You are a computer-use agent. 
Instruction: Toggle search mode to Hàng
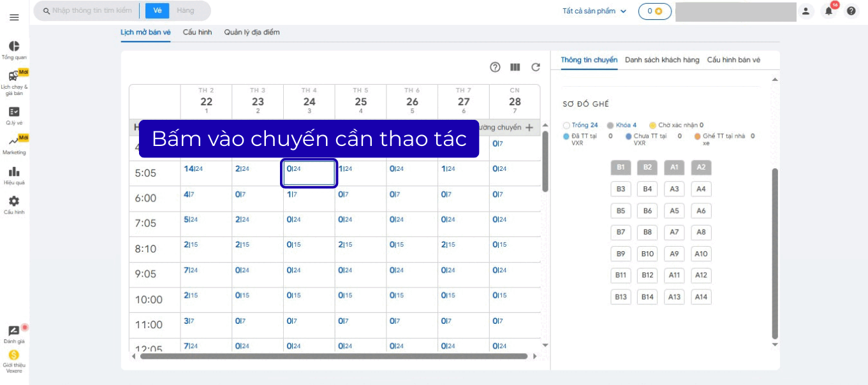186,11
